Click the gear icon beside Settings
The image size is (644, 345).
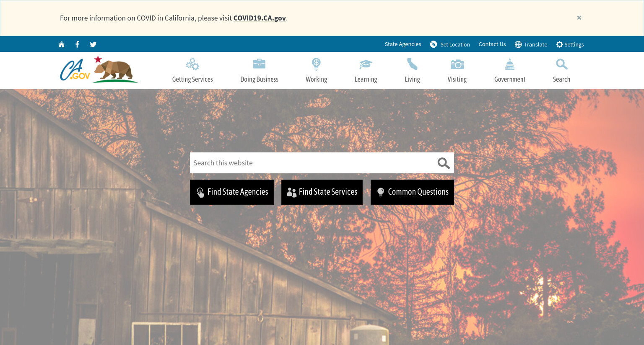pyautogui.click(x=559, y=44)
